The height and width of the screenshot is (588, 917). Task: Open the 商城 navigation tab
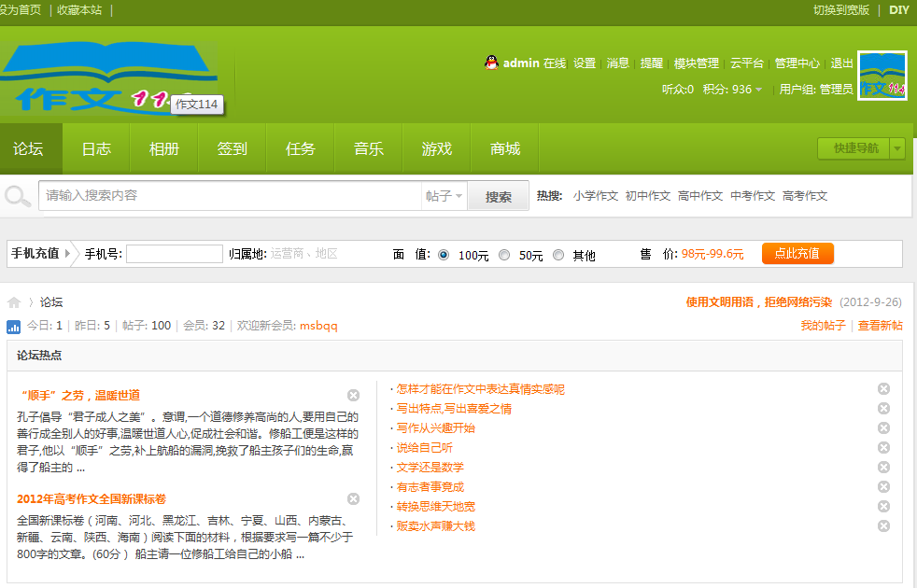point(505,149)
